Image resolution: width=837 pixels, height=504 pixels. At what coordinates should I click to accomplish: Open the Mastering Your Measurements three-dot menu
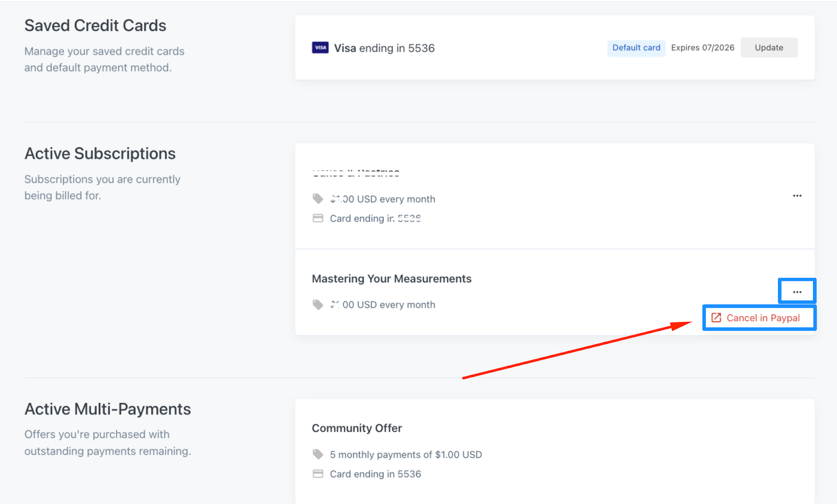click(797, 292)
